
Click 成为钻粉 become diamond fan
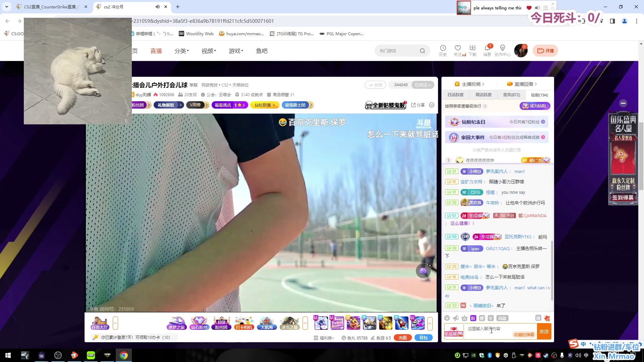[535, 106]
